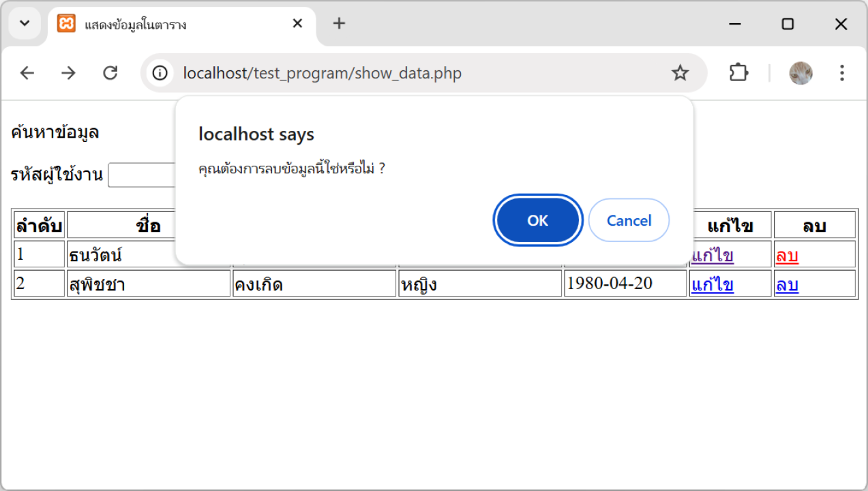Open the Chrome profile avatar
Image resolution: width=868 pixels, height=491 pixels.
[800, 73]
